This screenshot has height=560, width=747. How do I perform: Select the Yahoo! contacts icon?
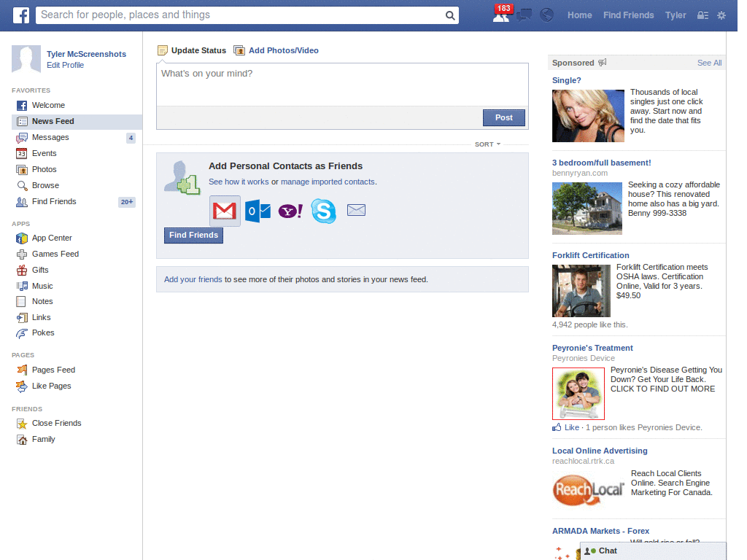(290, 211)
